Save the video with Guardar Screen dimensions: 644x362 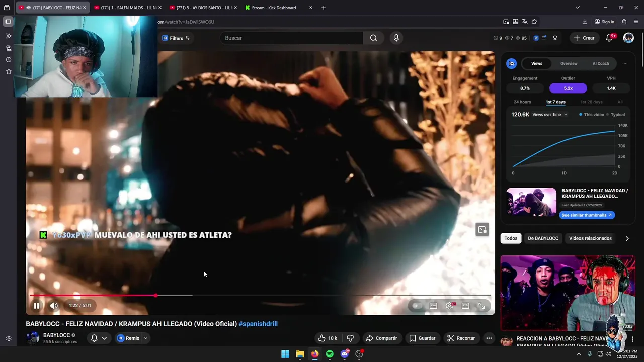[422, 338]
